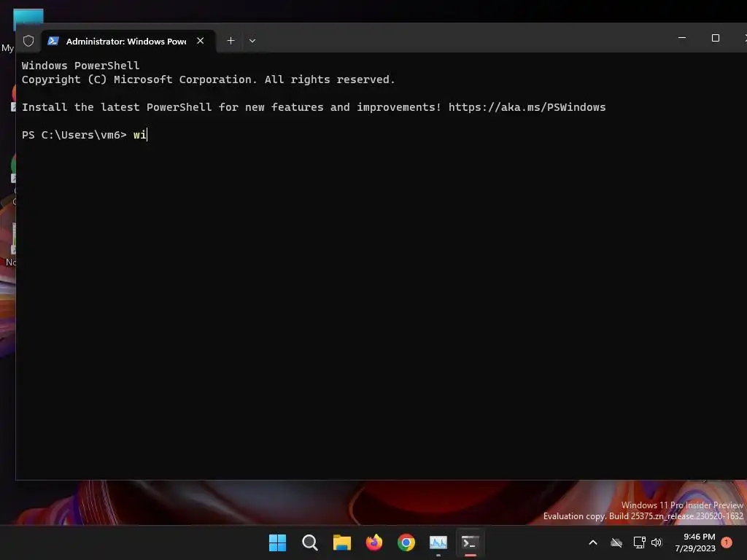
Task: Click the Copyright (C) Microsoft Corporation line
Action: pyautogui.click(x=208, y=79)
